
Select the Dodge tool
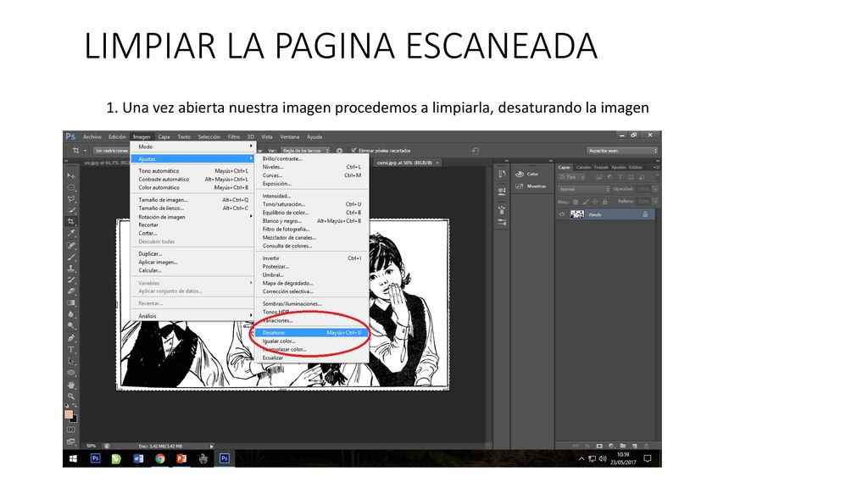pyautogui.click(x=71, y=326)
